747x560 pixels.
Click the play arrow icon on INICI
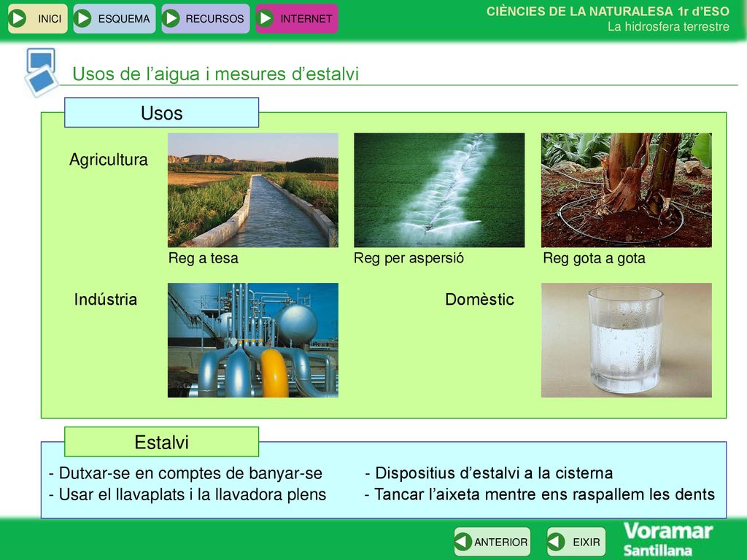point(18,18)
